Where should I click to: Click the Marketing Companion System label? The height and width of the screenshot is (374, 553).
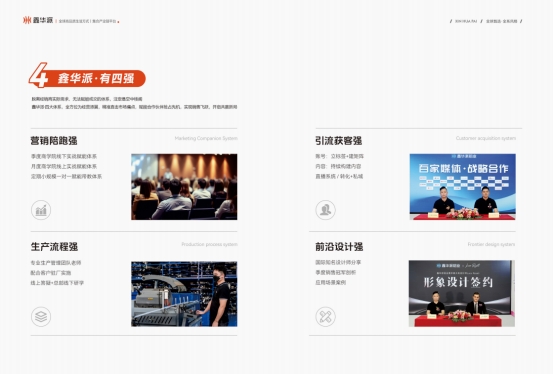coord(206,138)
